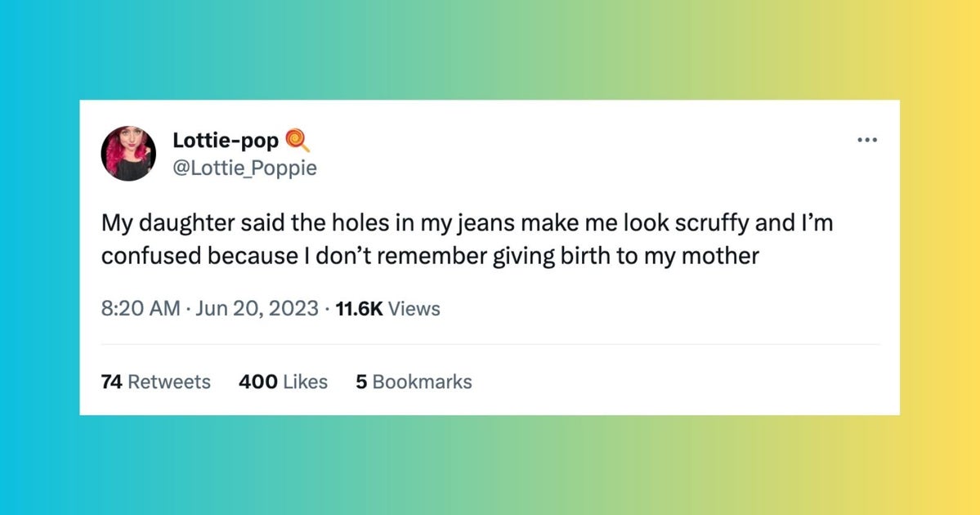
Task: Click the 11.6K Views link
Action: click(360, 308)
